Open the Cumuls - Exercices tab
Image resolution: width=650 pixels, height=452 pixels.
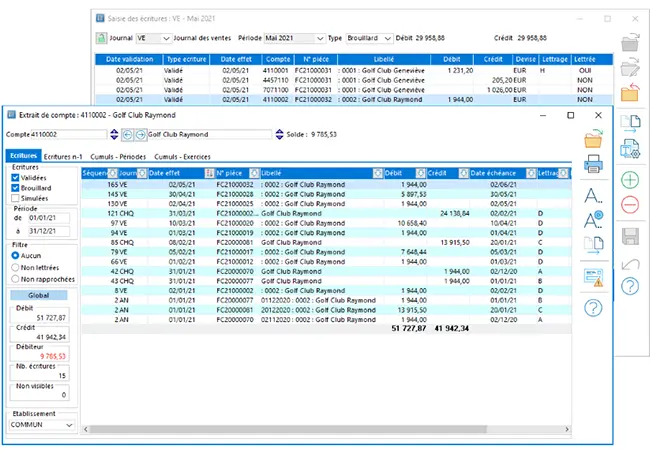[182, 157]
